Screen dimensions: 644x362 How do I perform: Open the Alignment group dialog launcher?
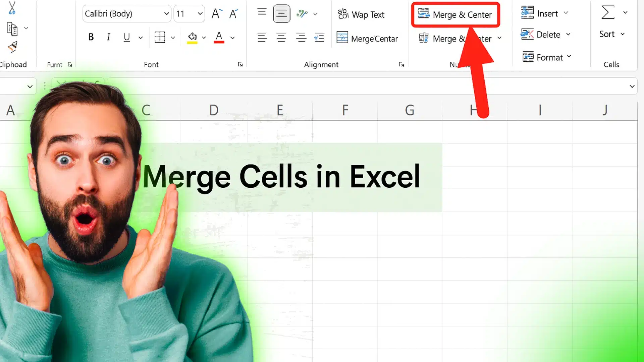(401, 64)
